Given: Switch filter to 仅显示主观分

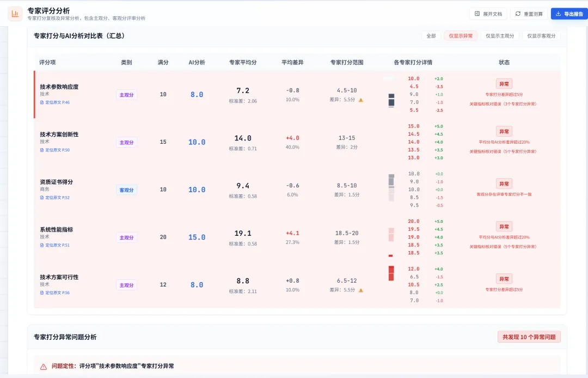Looking at the screenshot, I should [499, 36].
